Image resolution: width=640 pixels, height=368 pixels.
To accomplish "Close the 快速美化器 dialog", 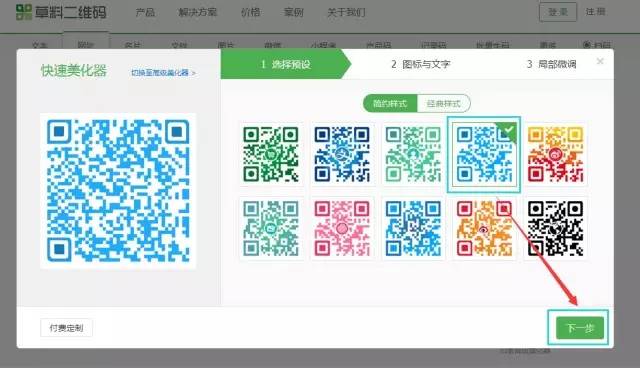I will (600, 61).
